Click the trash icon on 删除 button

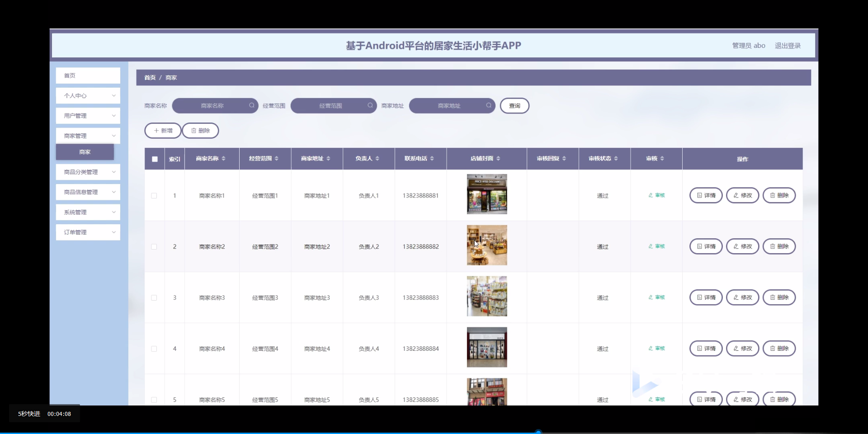tap(194, 131)
